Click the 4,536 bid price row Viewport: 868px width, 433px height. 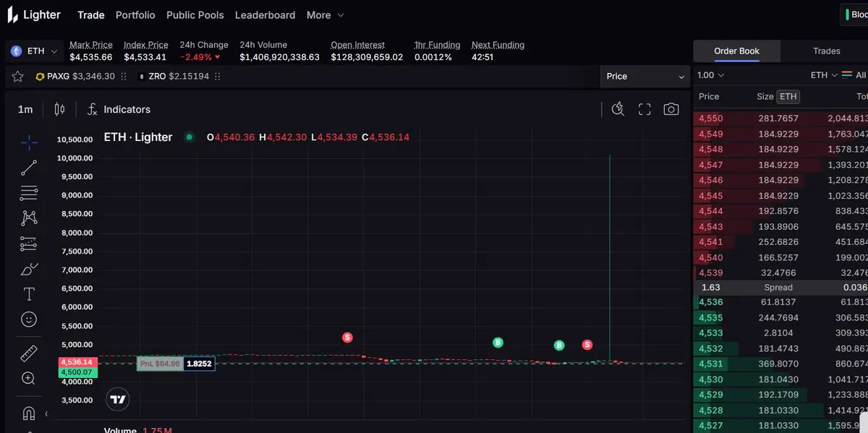click(x=780, y=302)
